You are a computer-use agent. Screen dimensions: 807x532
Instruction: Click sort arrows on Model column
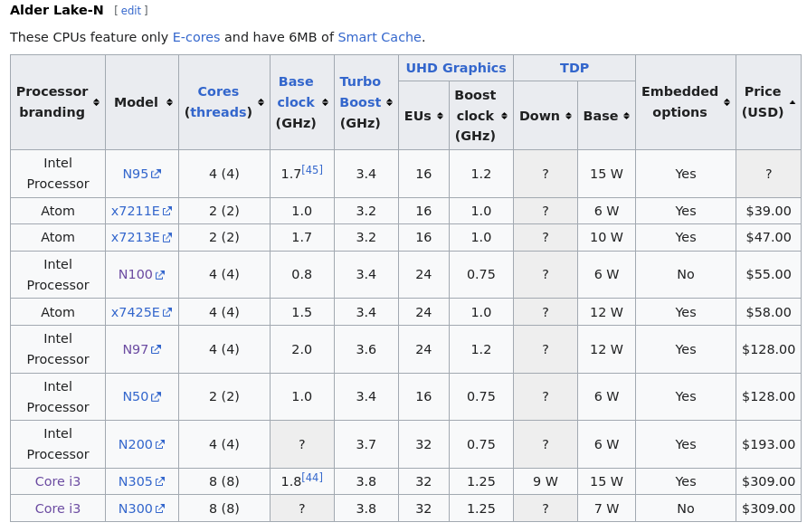[169, 102]
